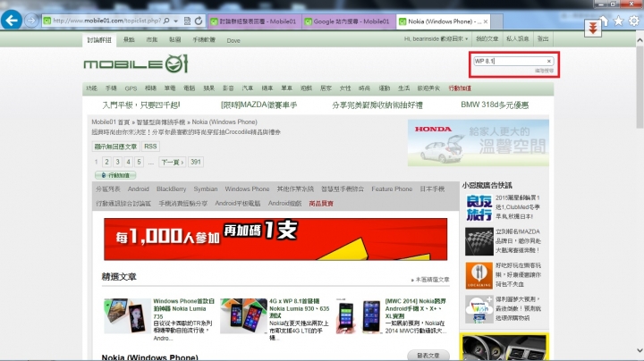Open the Symbian forum section link
Screen dimensions: 644x361
point(206,189)
